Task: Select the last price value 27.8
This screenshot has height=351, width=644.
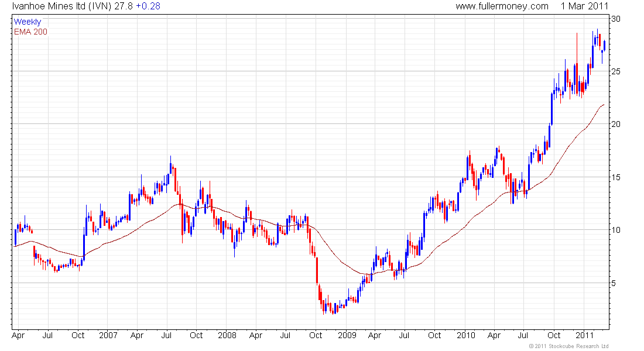Action: click(124, 6)
